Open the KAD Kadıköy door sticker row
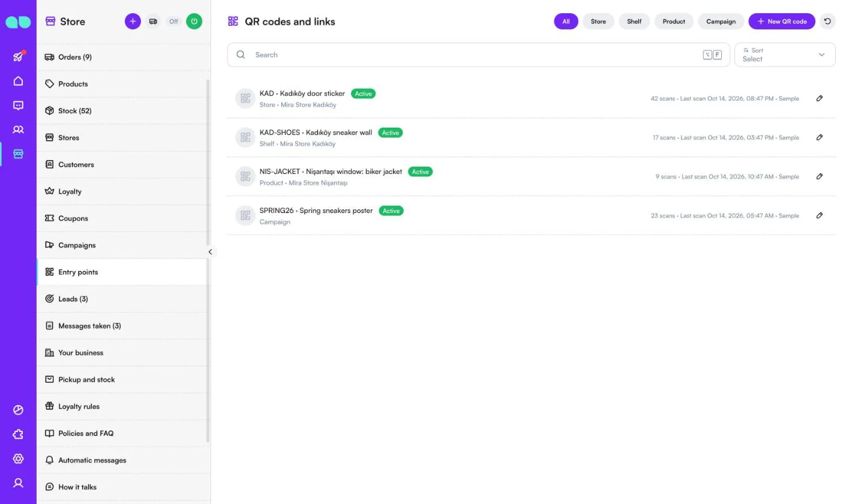This screenshot has height=504, width=852. coord(531,98)
